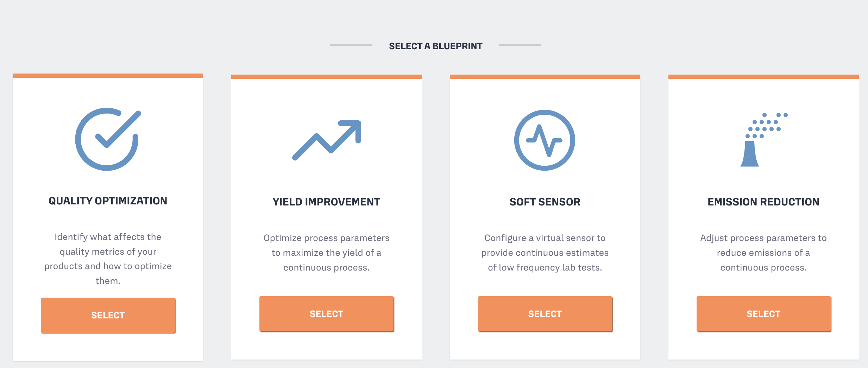Hit Select for Emission Reduction blueprint
Viewport: 868px width, 368px height.
coord(763,314)
